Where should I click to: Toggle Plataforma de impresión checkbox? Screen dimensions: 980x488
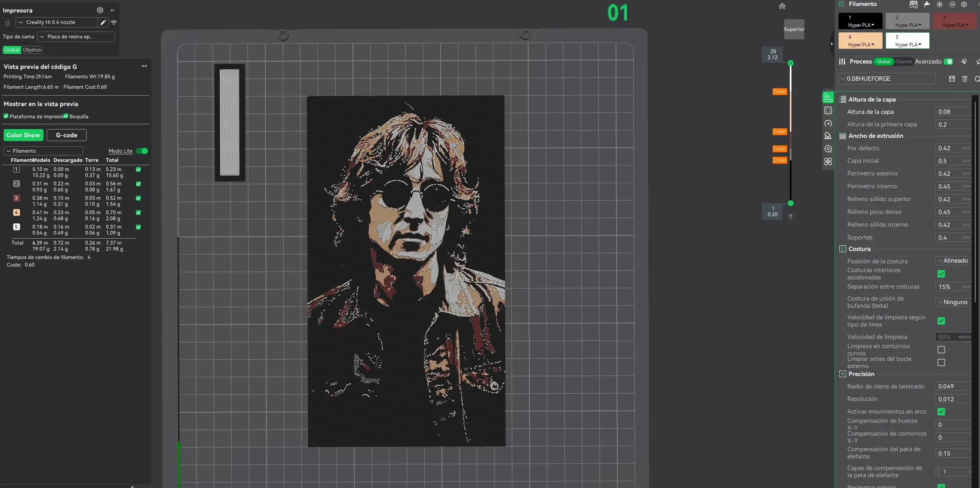(x=6, y=116)
